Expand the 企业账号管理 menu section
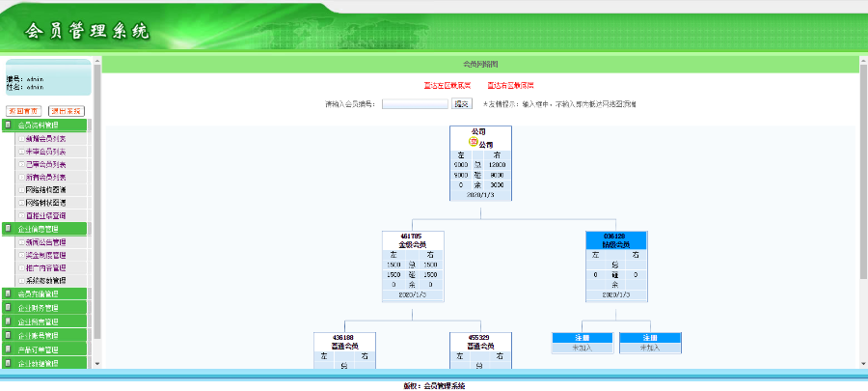The height and width of the screenshot is (391, 868). (44, 335)
